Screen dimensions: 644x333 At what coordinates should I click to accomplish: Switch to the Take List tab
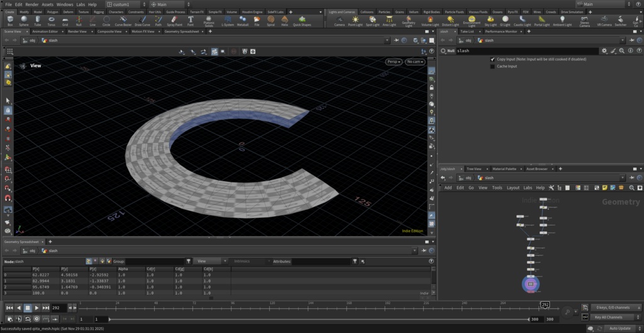click(467, 31)
